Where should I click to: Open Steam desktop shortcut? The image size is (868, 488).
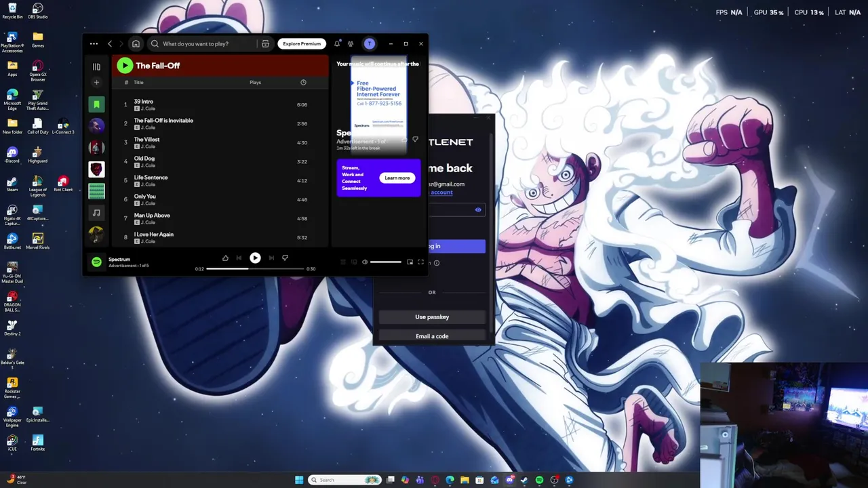pyautogui.click(x=12, y=184)
